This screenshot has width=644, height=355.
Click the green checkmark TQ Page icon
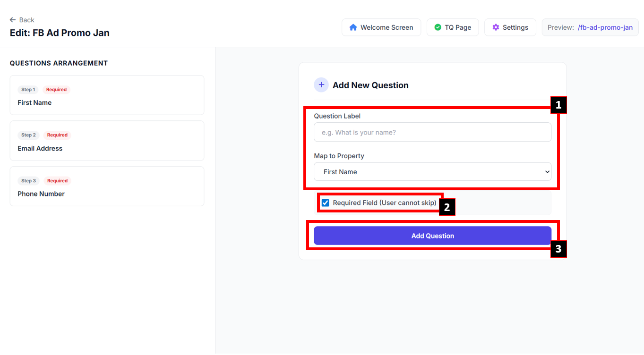click(x=438, y=27)
